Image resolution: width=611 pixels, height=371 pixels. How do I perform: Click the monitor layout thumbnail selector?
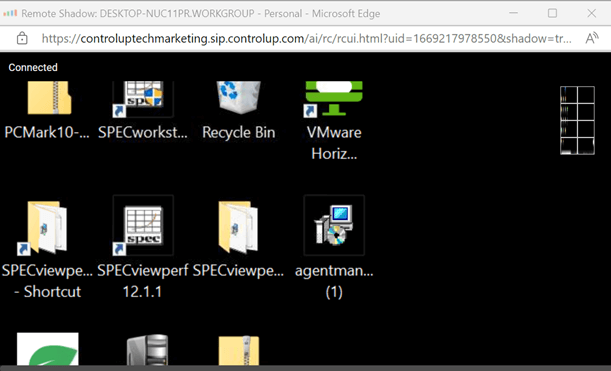click(577, 120)
